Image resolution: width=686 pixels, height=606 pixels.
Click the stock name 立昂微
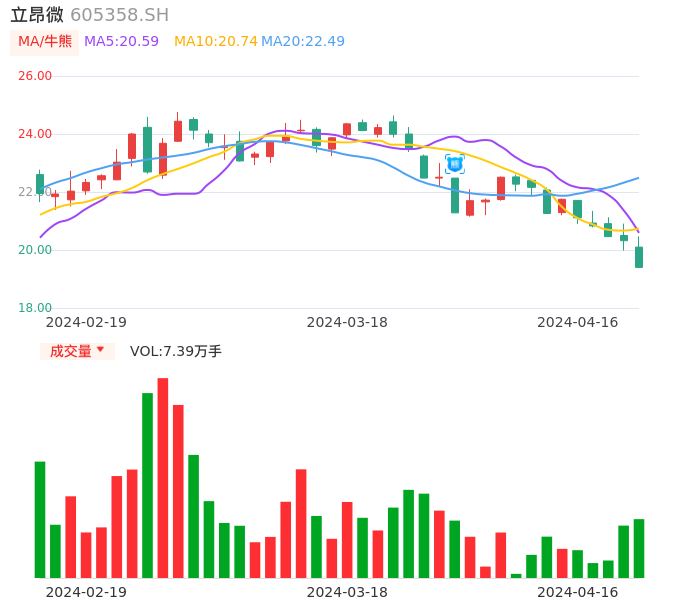pyautogui.click(x=37, y=15)
